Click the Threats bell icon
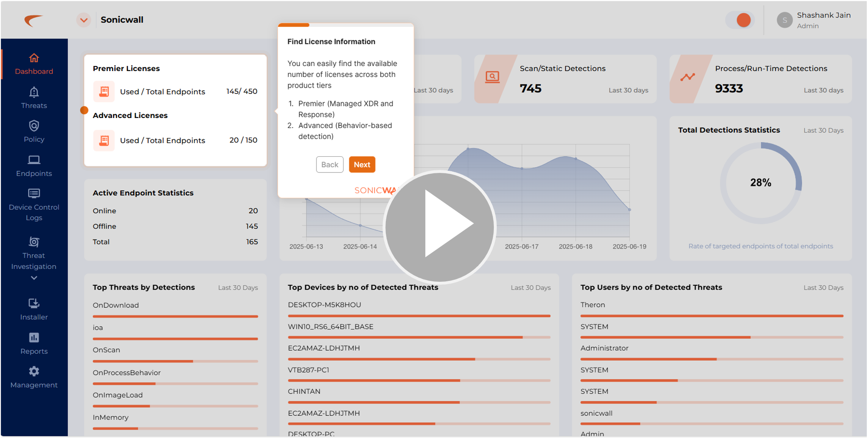Viewport: 868px width, 438px height. click(x=34, y=92)
